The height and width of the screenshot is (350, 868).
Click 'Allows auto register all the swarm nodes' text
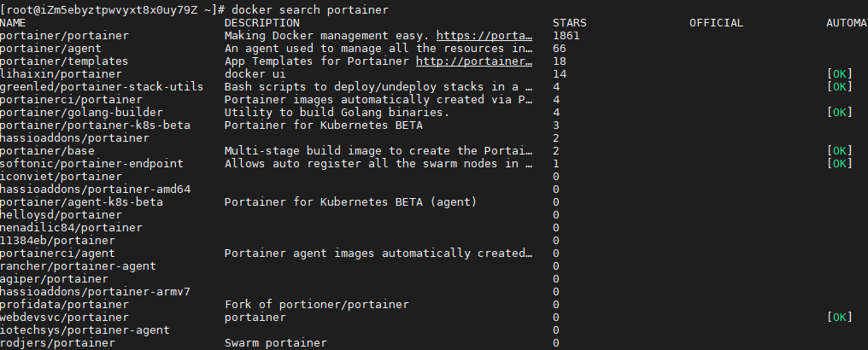[x=378, y=164]
